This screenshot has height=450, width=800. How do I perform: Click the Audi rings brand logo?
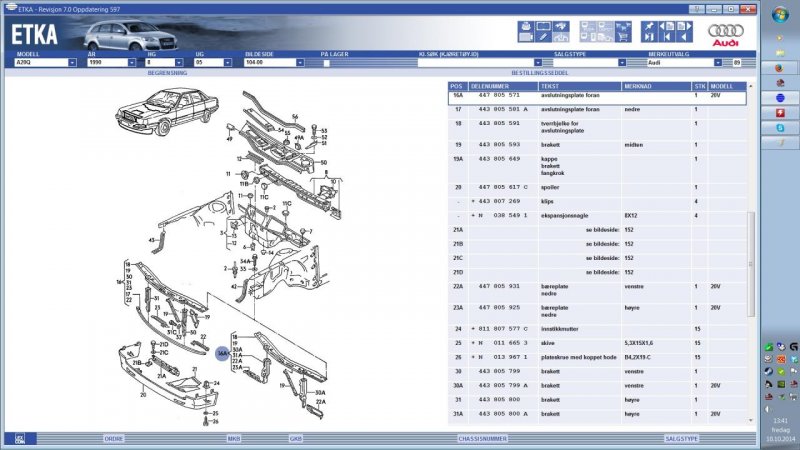[726, 35]
